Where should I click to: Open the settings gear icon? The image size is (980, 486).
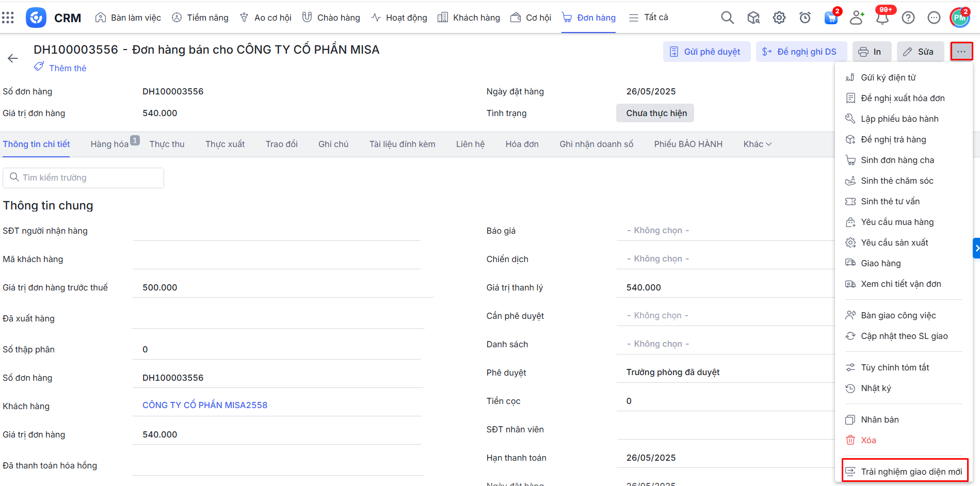(x=779, y=18)
